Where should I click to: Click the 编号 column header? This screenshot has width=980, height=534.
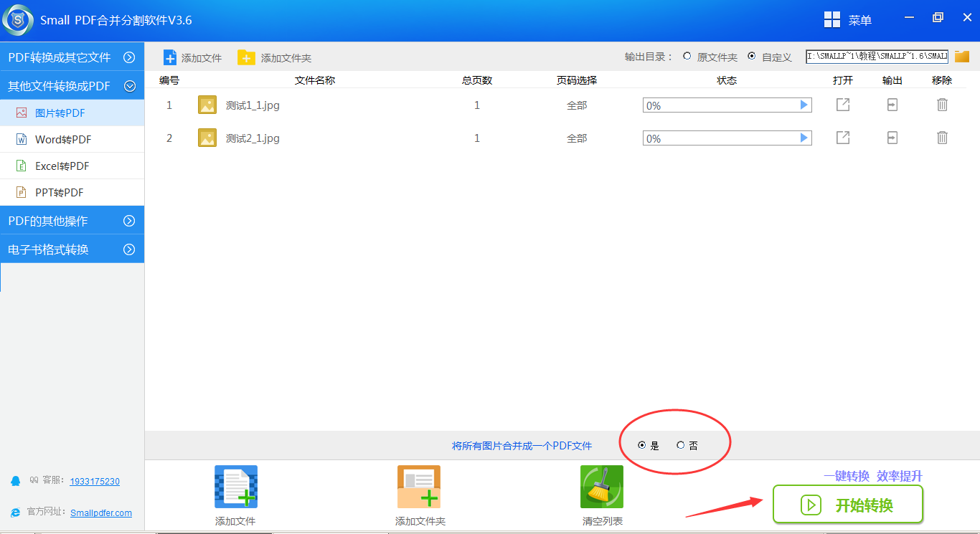pos(169,80)
